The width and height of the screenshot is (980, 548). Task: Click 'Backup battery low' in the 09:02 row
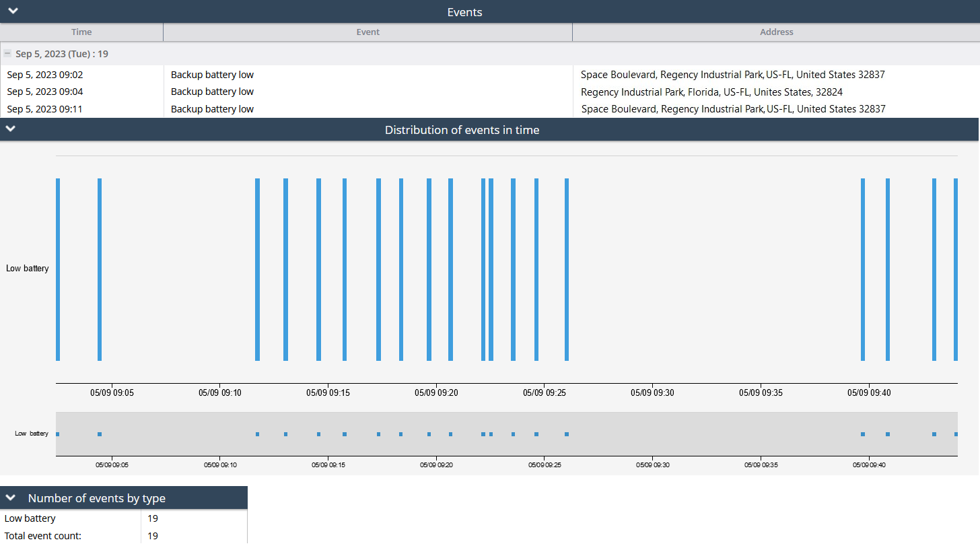click(x=212, y=75)
